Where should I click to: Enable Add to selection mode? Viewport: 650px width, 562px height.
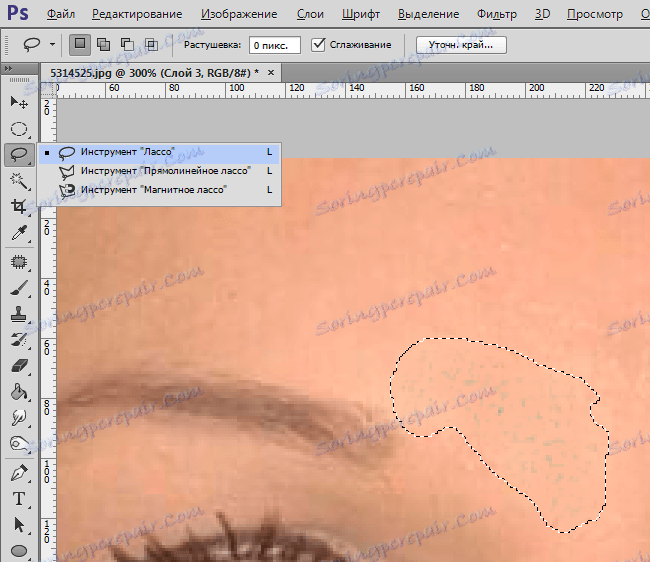pos(104,45)
